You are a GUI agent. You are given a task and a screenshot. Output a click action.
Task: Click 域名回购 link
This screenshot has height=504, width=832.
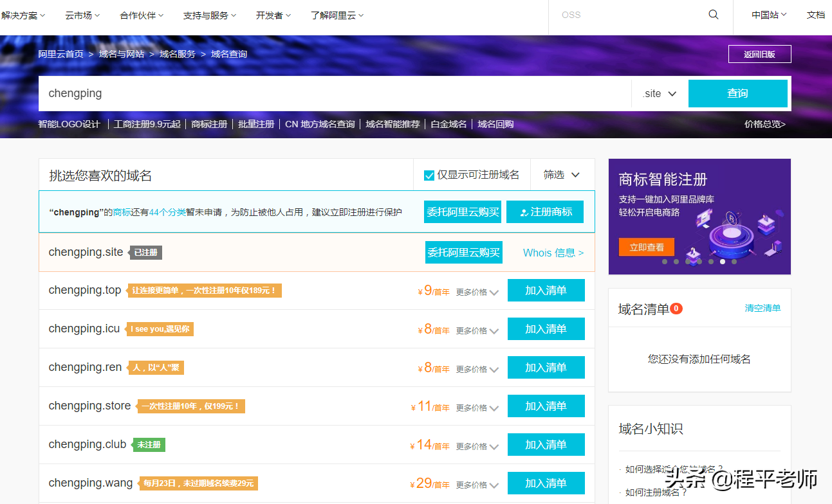(x=495, y=124)
